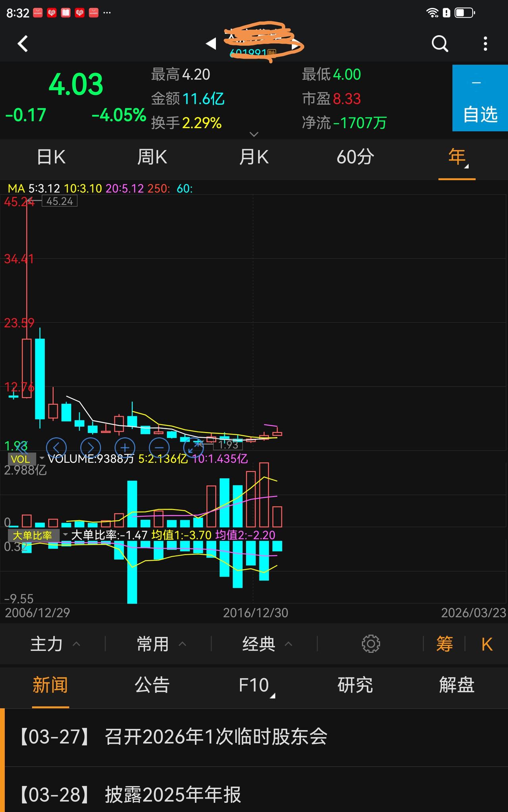Tap the current price 4.03
Screen dimensions: 508x812
(x=76, y=84)
